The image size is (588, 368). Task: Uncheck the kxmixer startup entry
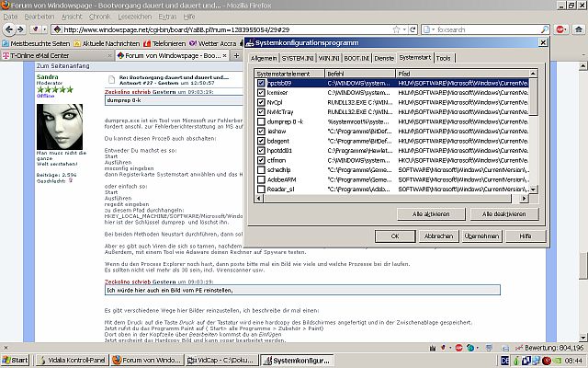tap(261, 92)
